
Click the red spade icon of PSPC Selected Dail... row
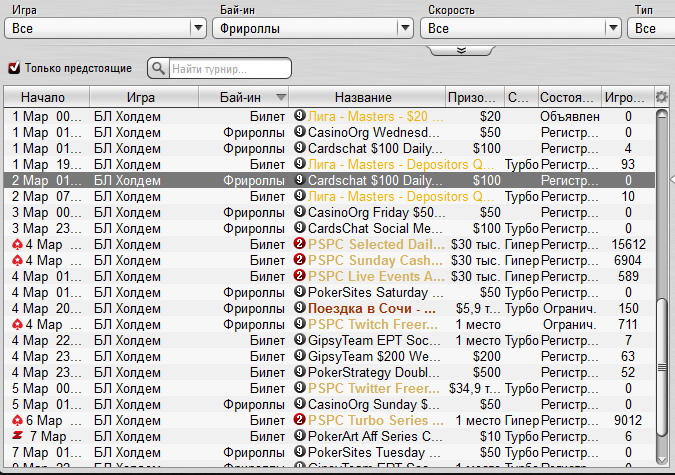[17, 245]
